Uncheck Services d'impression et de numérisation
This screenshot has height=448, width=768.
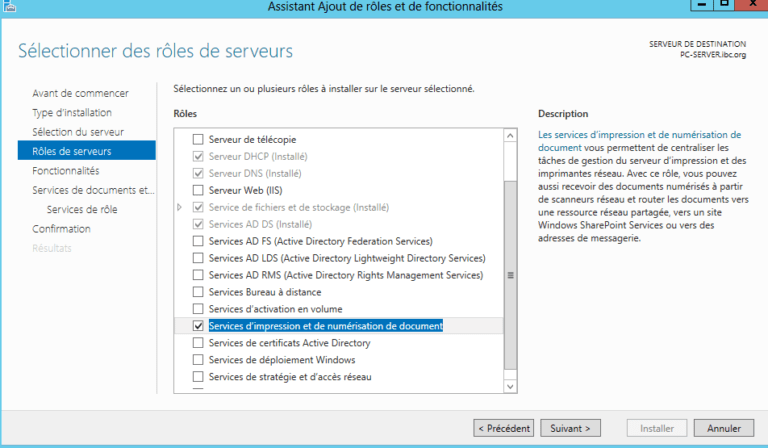[198, 326]
